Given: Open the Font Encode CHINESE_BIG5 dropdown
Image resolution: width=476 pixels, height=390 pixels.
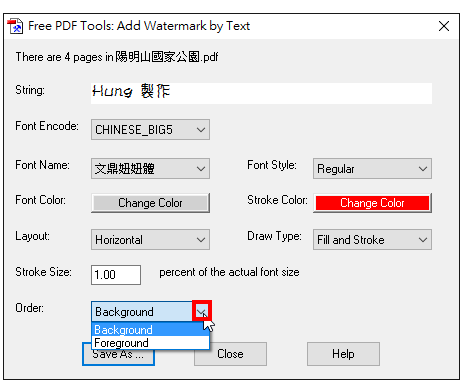Looking at the screenshot, I should tap(150, 129).
